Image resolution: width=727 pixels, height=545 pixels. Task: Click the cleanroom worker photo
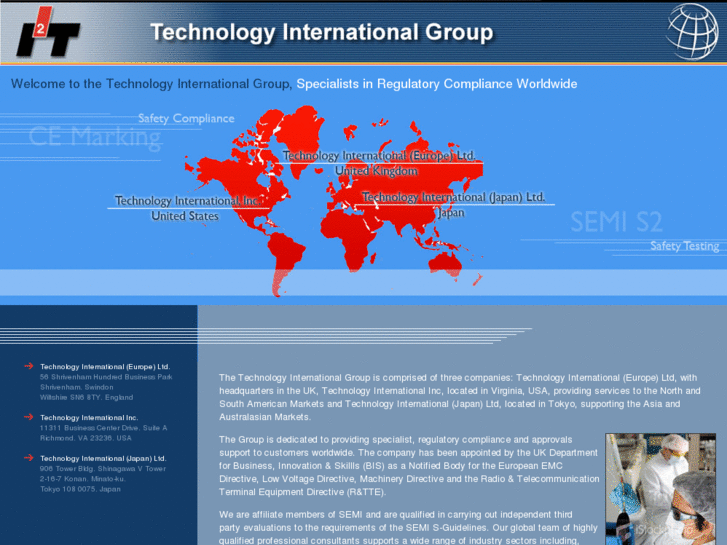[x=660, y=489]
